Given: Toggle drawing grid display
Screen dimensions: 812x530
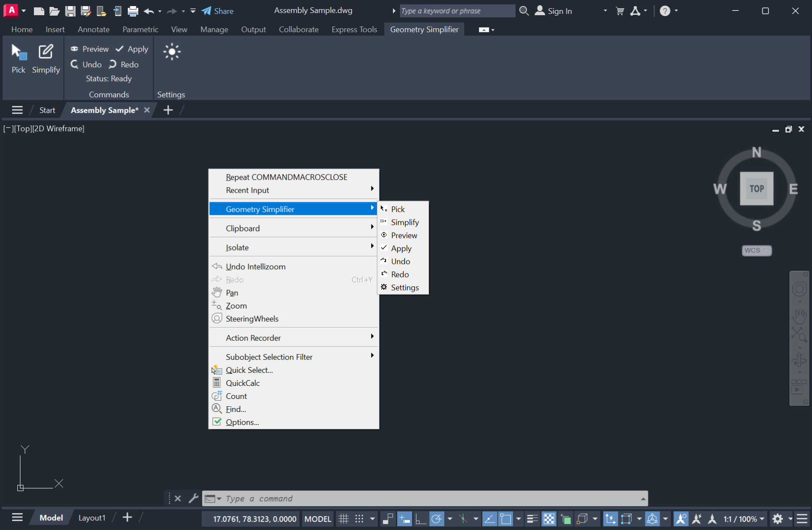Looking at the screenshot, I should click(x=343, y=519).
